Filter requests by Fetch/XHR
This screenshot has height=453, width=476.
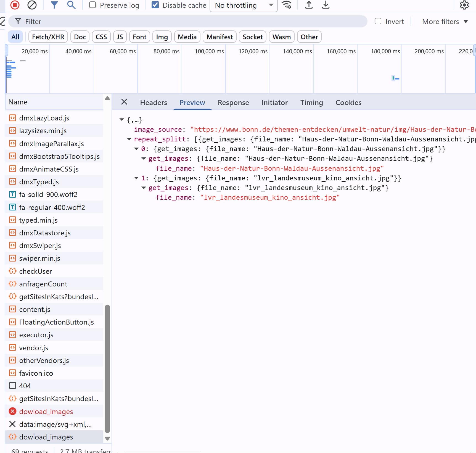(48, 37)
